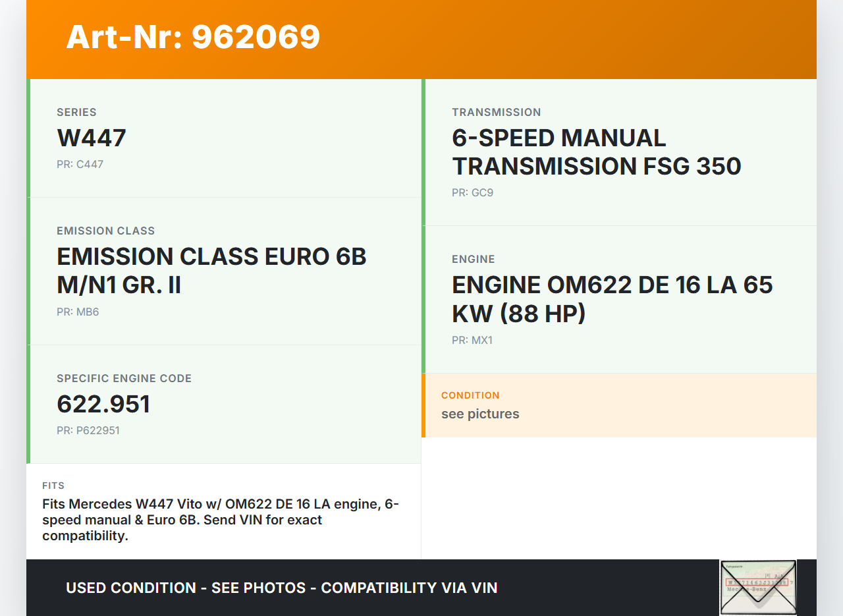The width and height of the screenshot is (843, 616).
Task: Click the envelope VIN image in footer
Action: coord(758,588)
